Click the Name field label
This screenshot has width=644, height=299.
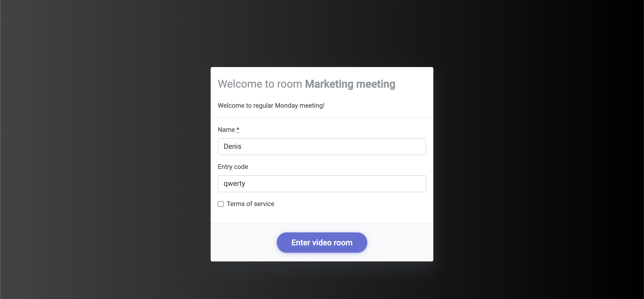[226, 130]
